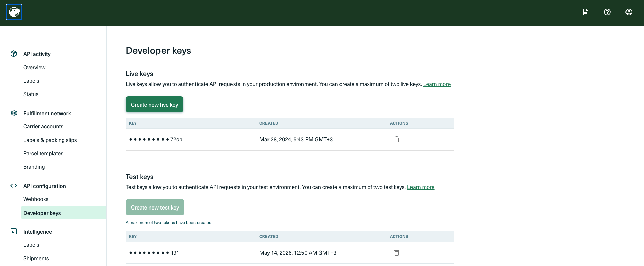Click the Fulfillment network gear icon

(x=14, y=113)
